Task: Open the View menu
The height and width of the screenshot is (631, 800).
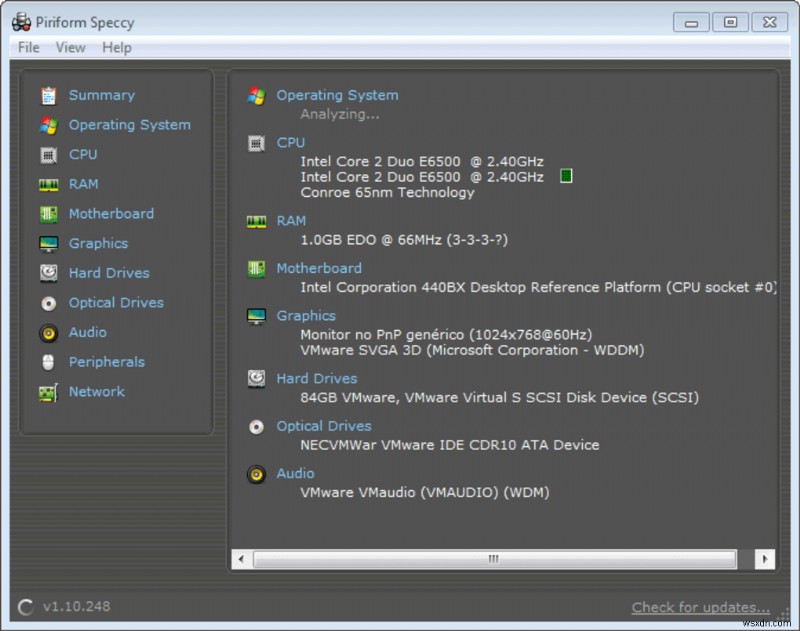Action: (70, 47)
